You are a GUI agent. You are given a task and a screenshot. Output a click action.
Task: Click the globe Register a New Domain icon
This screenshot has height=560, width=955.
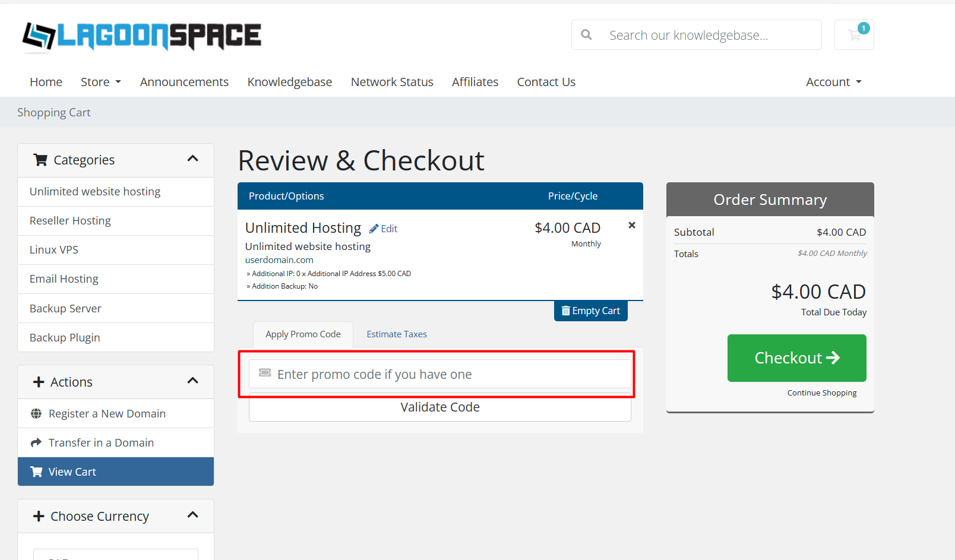pos(36,413)
